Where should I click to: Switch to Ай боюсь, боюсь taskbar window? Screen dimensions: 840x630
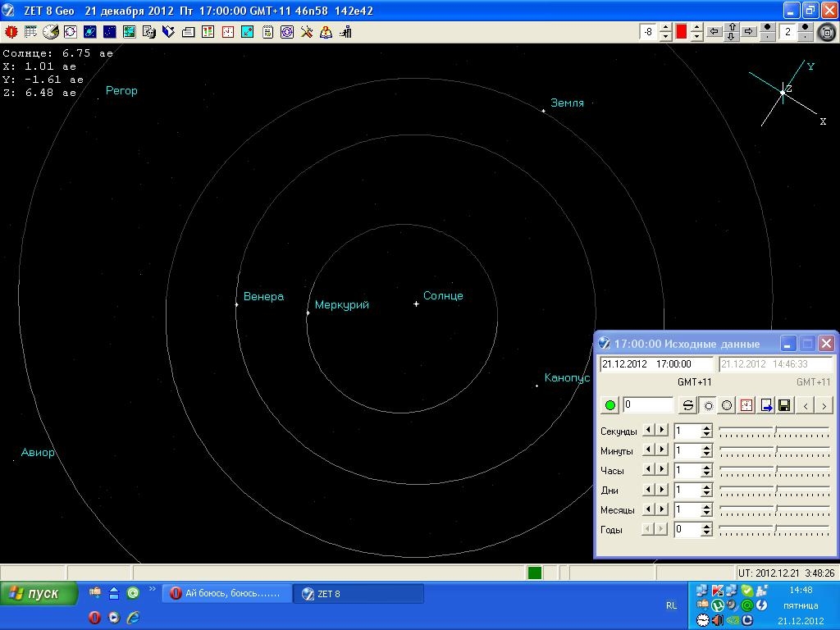[228, 594]
